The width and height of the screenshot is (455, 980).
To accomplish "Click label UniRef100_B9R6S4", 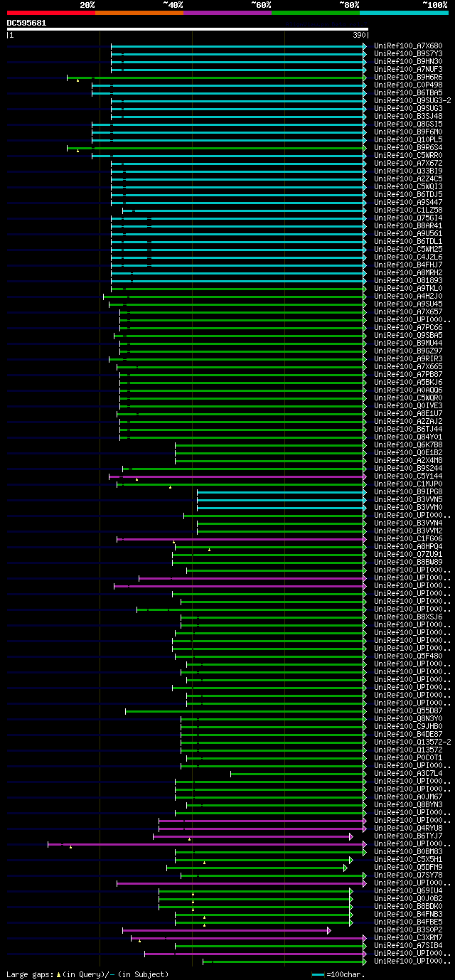I will click(x=408, y=147).
